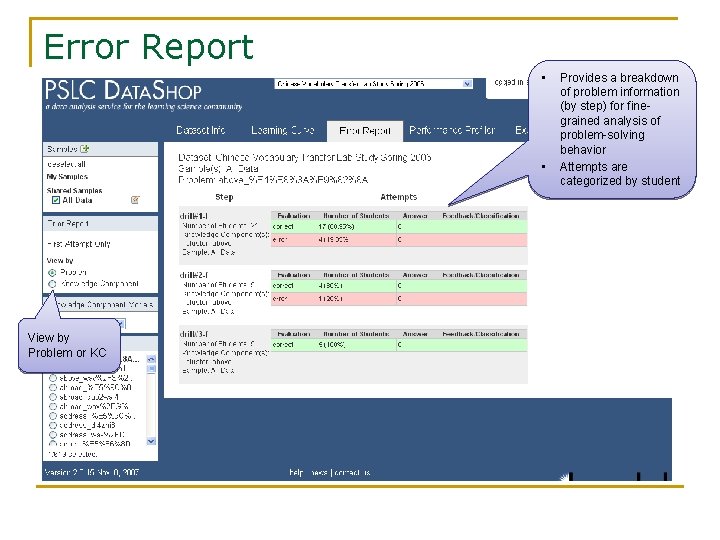Click the drill#3-f step name

point(194,334)
